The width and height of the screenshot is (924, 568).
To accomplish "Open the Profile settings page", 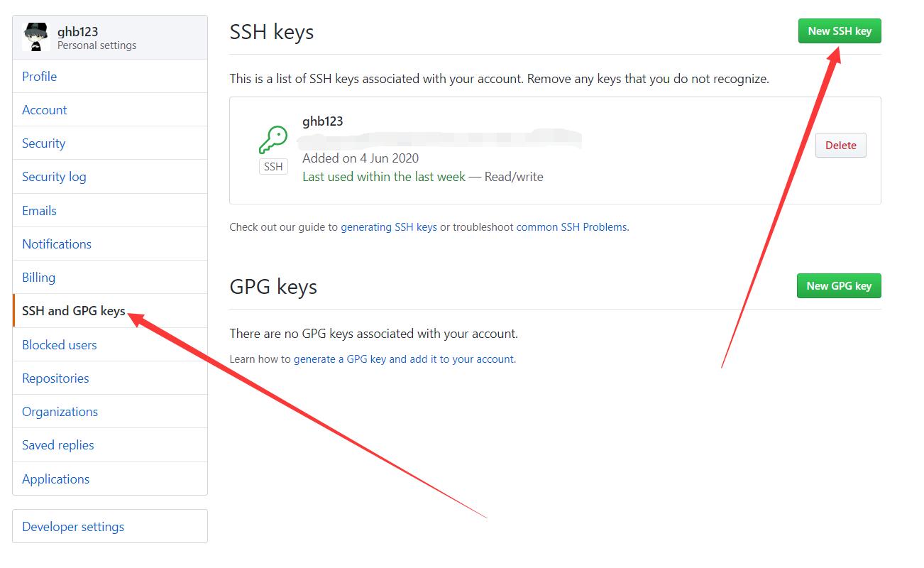I will click(x=39, y=77).
